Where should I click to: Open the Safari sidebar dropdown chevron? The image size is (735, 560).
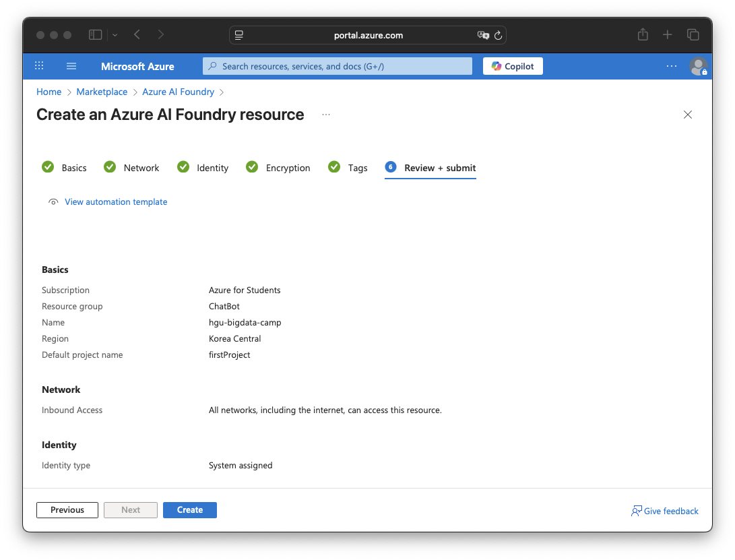coord(115,35)
